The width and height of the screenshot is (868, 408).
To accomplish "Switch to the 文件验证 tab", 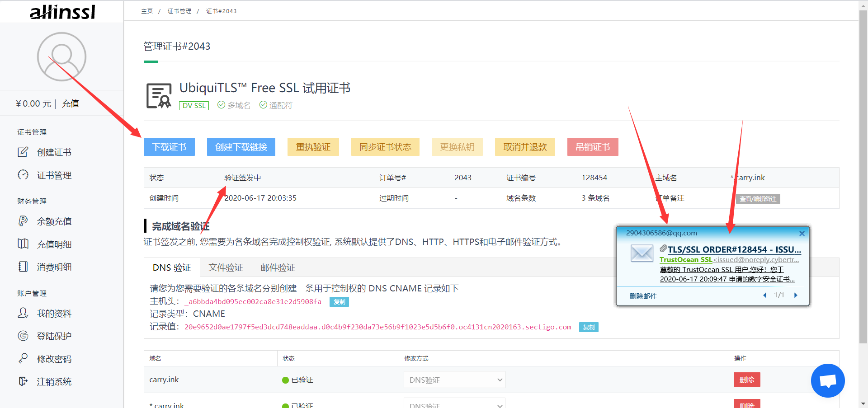I will [x=226, y=267].
